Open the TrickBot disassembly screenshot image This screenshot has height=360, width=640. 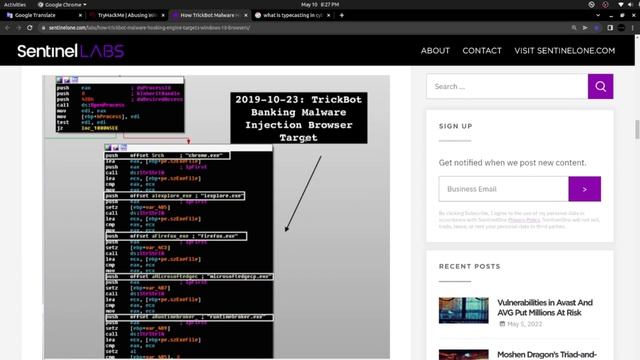(x=216, y=217)
